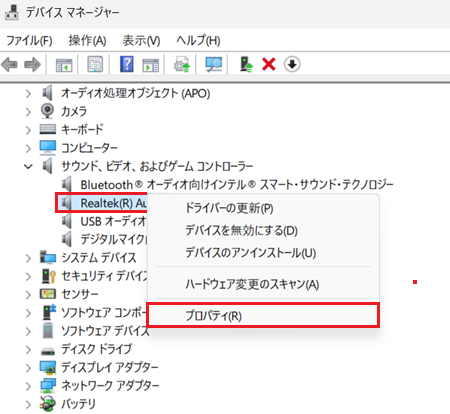450x414 pixels.
Task: Expand the センサー tree node
Action: tap(28, 295)
